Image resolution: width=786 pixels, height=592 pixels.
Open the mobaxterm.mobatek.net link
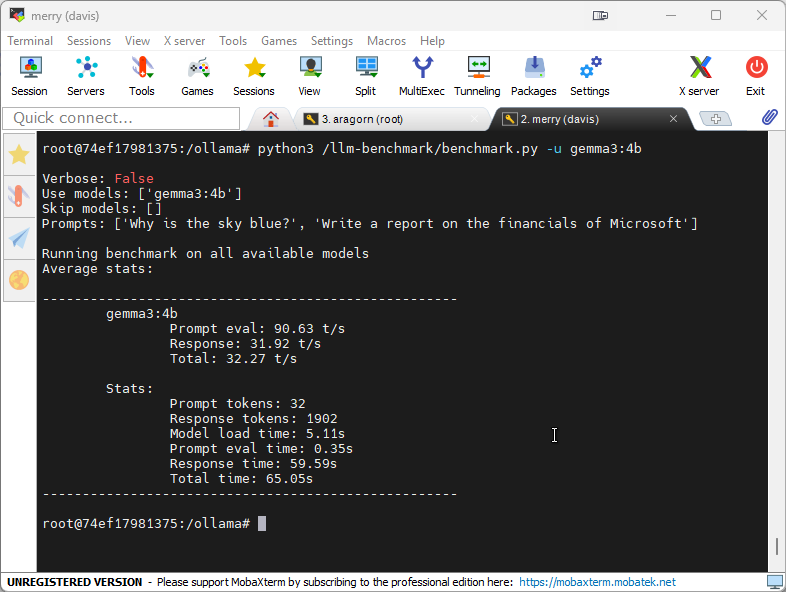597,582
